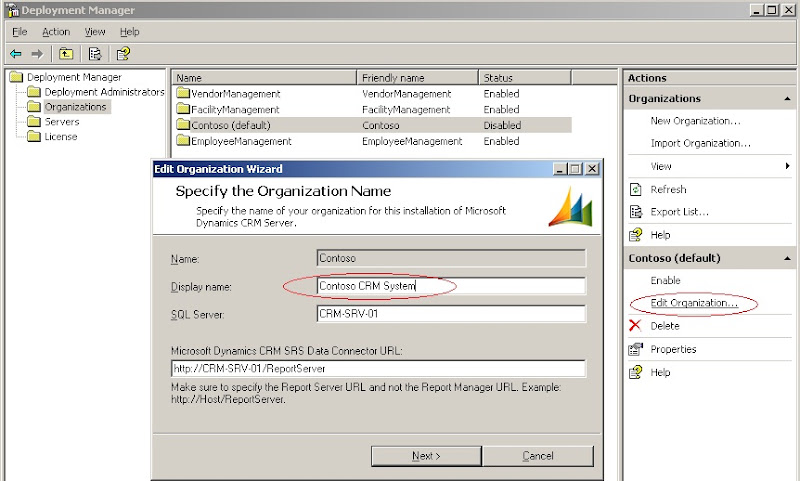Click Edit Organization action
This screenshot has height=481, width=800.
[694, 303]
